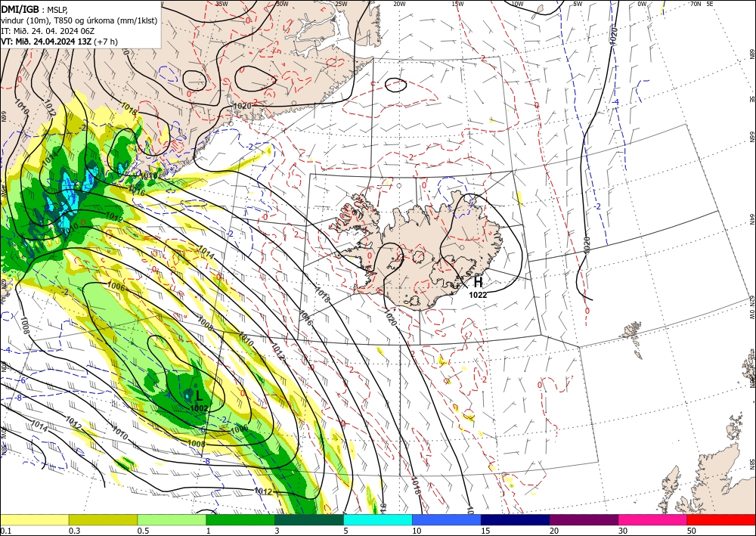Click the pink 30–50 mm legend swatch
This screenshot has height=536, width=756.
tap(653, 519)
